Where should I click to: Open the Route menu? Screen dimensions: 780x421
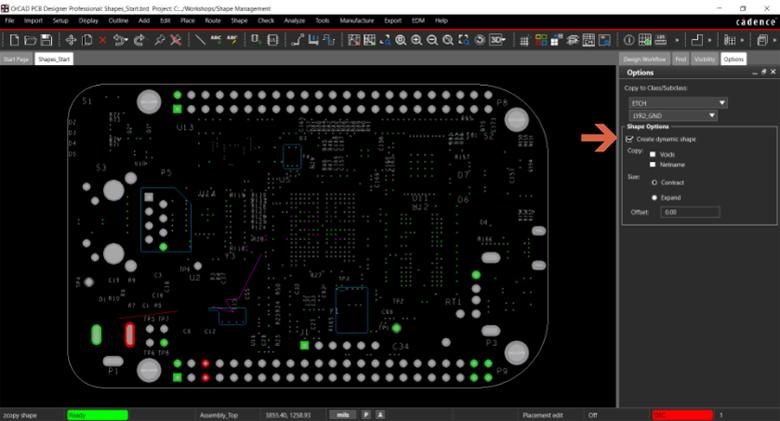point(213,21)
